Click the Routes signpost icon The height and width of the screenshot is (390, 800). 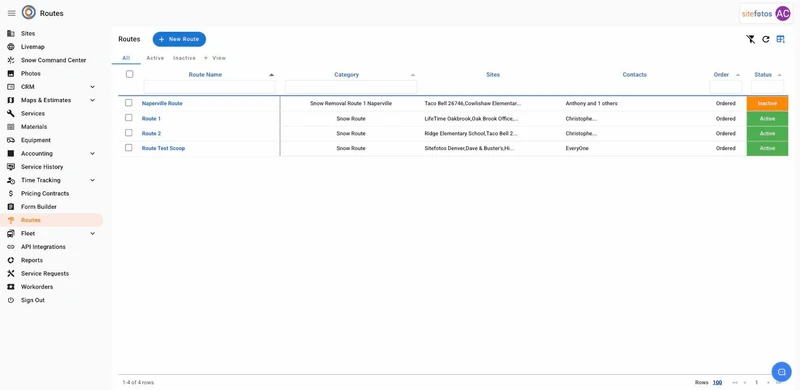(11, 220)
